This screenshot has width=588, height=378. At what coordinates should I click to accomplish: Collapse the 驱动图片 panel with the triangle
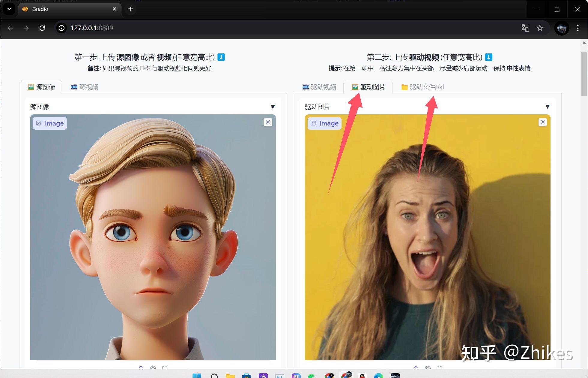click(x=547, y=107)
